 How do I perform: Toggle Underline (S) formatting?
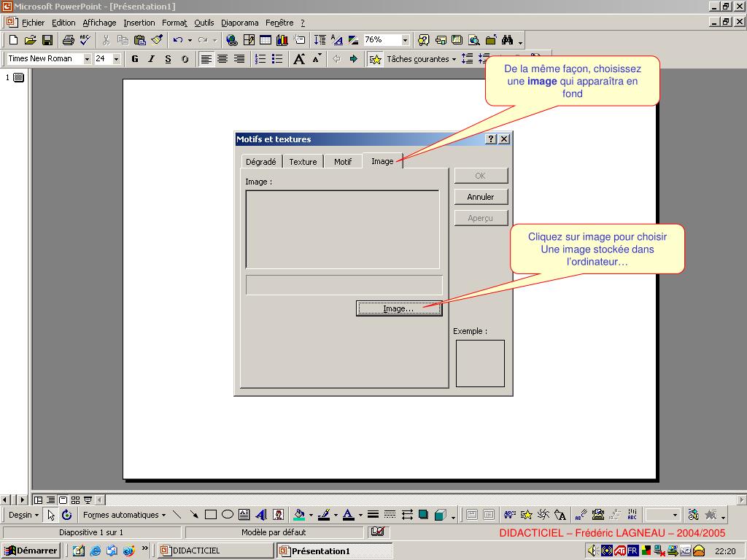(169, 59)
